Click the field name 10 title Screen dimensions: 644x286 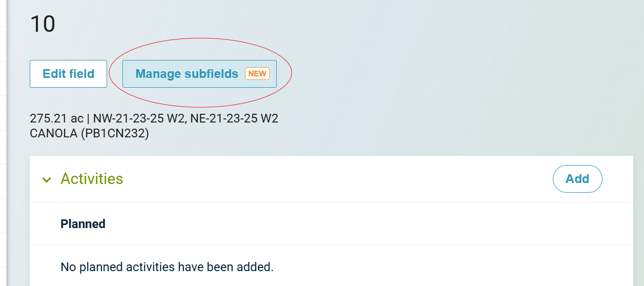[43, 24]
